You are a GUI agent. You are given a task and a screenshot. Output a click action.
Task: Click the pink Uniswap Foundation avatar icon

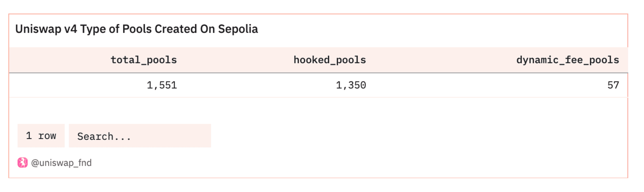click(23, 163)
